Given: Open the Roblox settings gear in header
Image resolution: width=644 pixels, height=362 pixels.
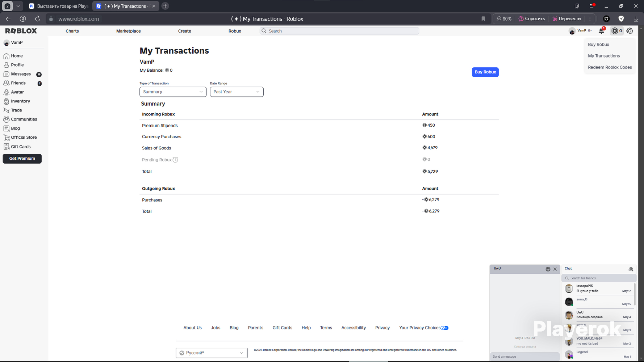Looking at the screenshot, I should pyautogui.click(x=630, y=31).
